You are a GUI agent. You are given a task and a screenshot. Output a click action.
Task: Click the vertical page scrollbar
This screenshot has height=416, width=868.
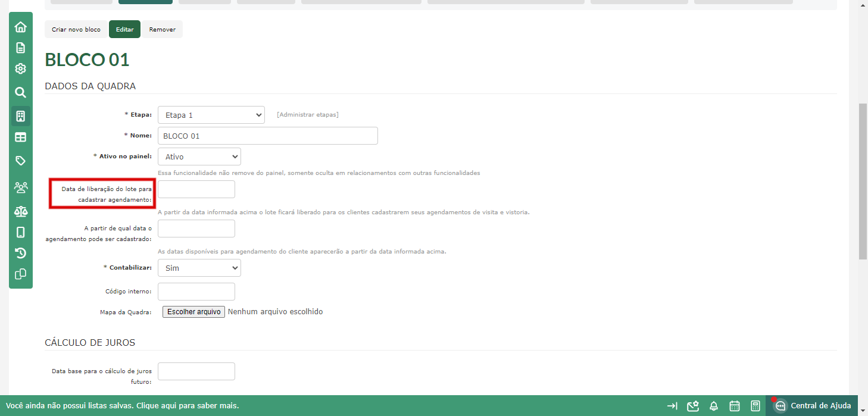click(863, 182)
